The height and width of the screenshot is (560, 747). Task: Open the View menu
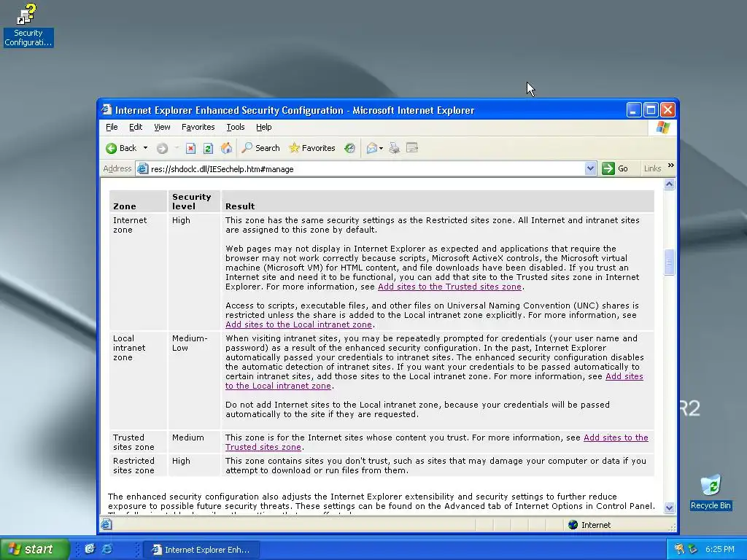pos(162,127)
